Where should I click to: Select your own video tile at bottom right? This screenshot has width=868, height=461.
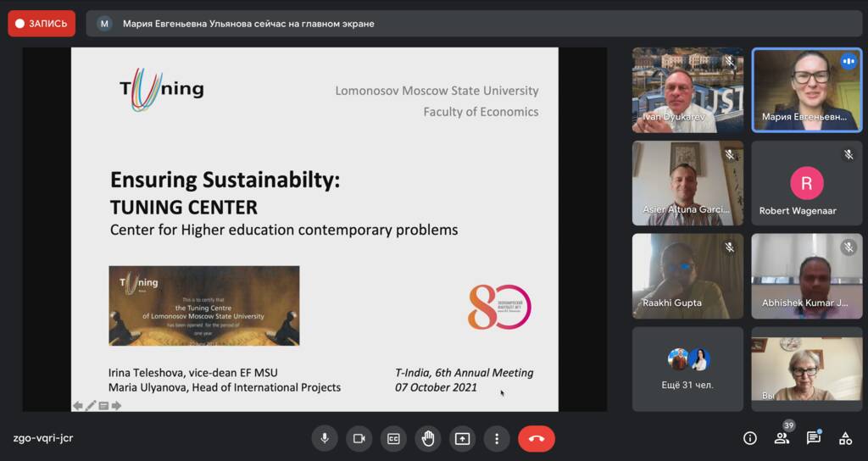point(807,369)
